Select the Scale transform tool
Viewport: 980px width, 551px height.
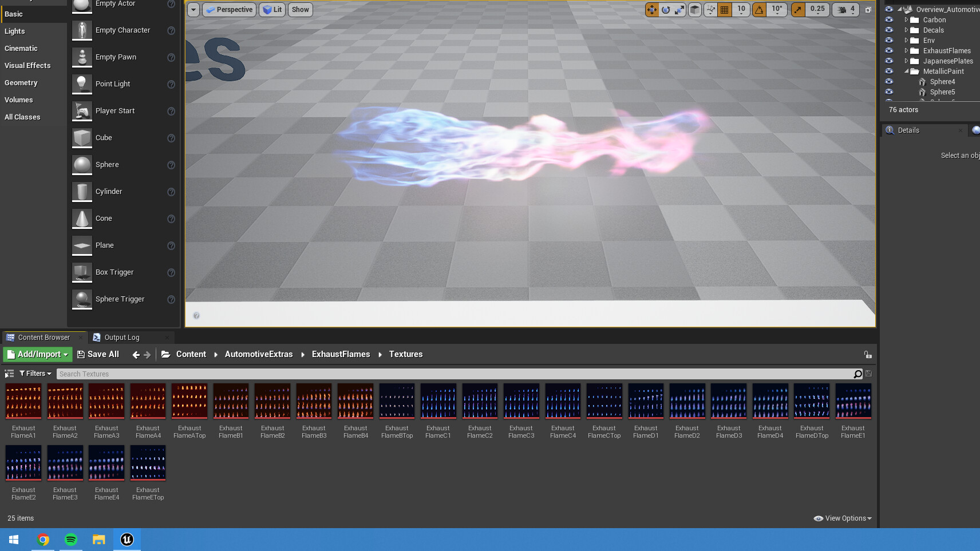click(680, 10)
